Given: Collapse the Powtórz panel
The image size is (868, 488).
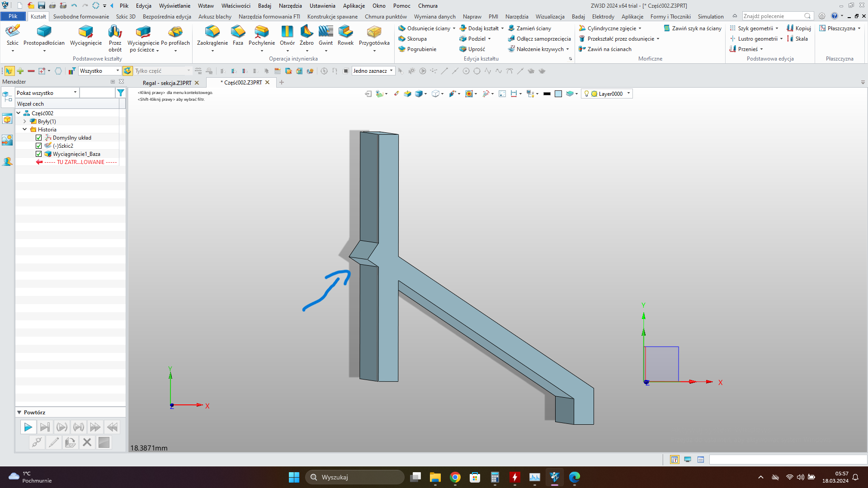Looking at the screenshot, I should coord(19,413).
